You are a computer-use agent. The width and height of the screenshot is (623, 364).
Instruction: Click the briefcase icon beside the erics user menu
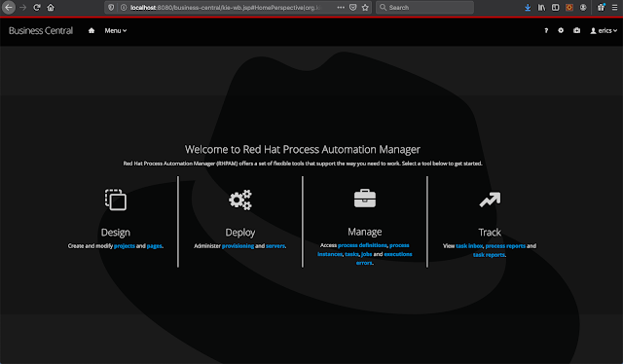tap(576, 30)
